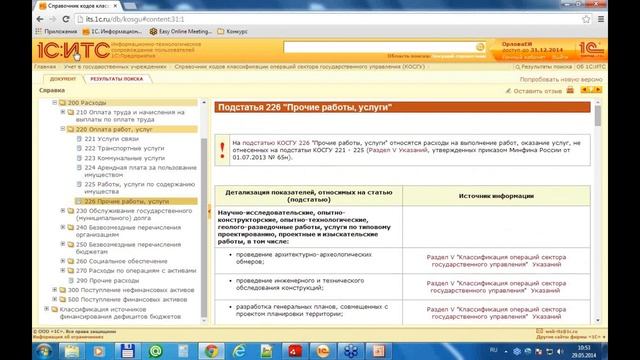The width and height of the screenshot is (640, 360).
Task: Open Раздел V link for архитектурно-археологических обмеров row
Action: pyautogui.click(x=496, y=261)
